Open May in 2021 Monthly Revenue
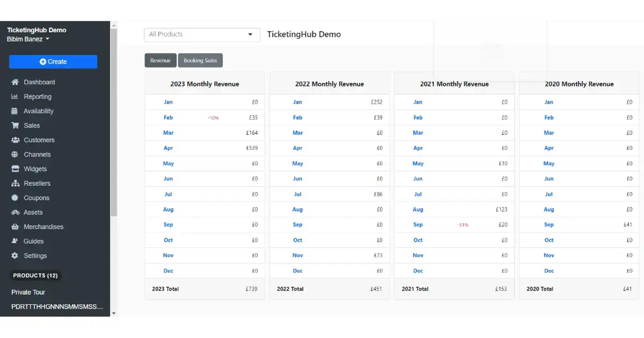Viewport: 644px width, 338px height. tap(418, 163)
